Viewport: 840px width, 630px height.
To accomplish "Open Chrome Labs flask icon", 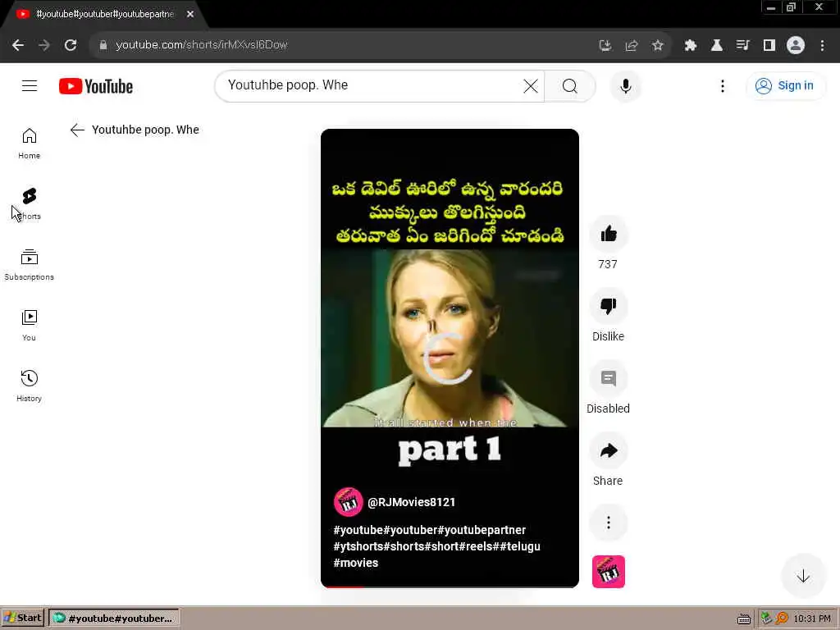I will point(716,46).
